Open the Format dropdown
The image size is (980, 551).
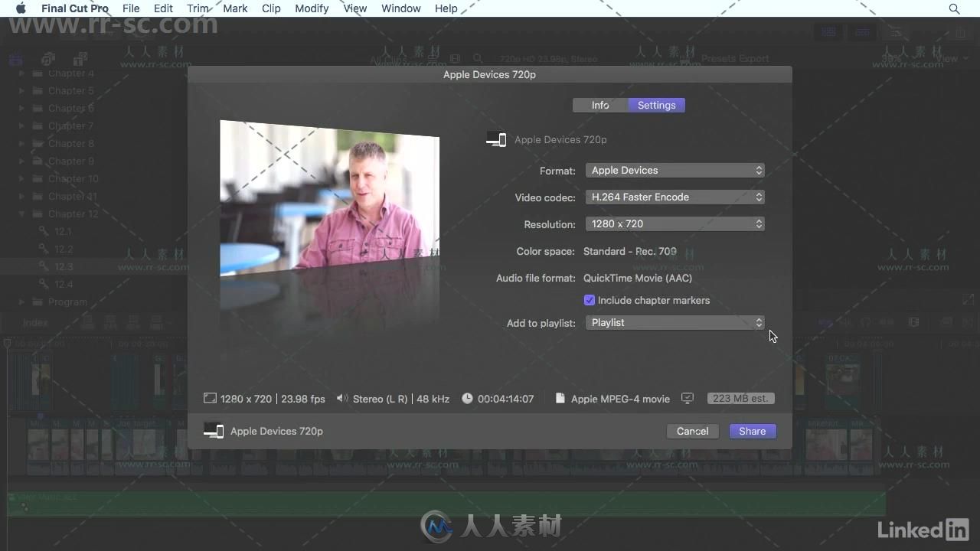coord(675,171)
